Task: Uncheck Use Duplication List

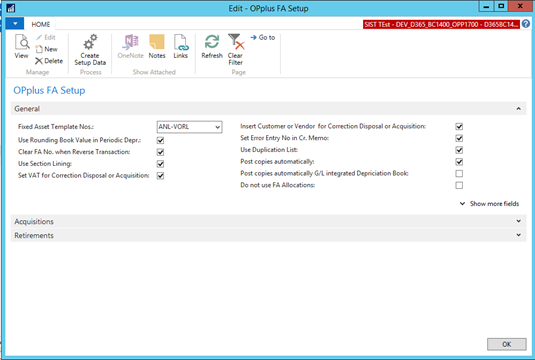Action: [x=459, y=150]
